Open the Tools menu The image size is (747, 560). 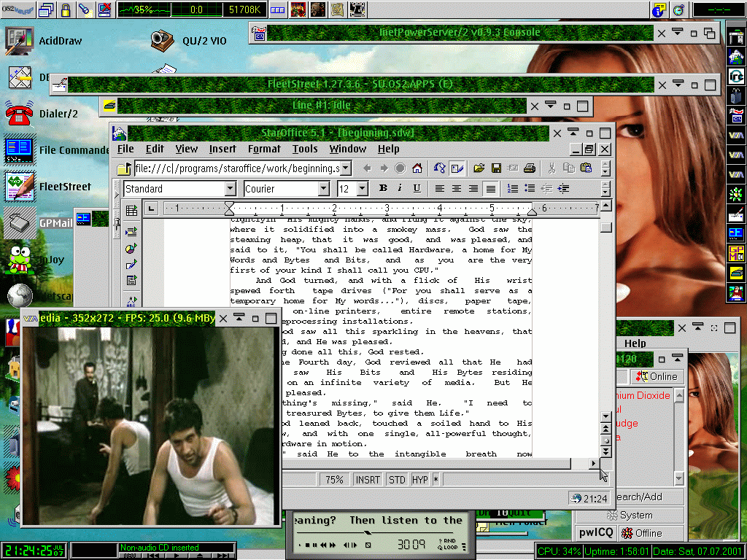pyautogui.click(x=305, y=149)
